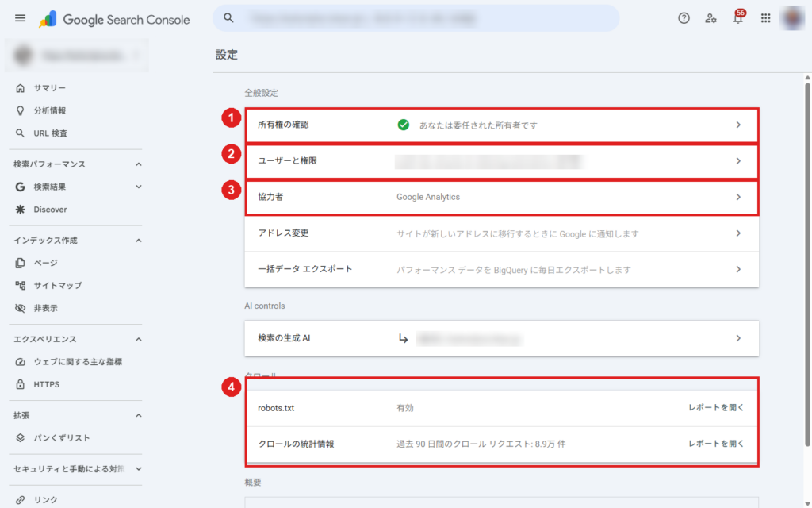Open Discover report in sidebar
This screenshot has width=812, height=508.
click(50, 210)
